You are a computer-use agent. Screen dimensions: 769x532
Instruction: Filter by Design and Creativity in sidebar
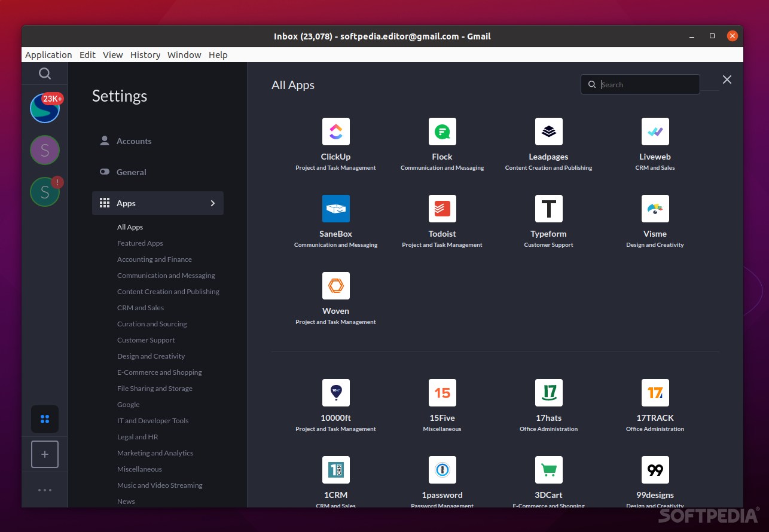pyautogui.click(x=151, y=356)
